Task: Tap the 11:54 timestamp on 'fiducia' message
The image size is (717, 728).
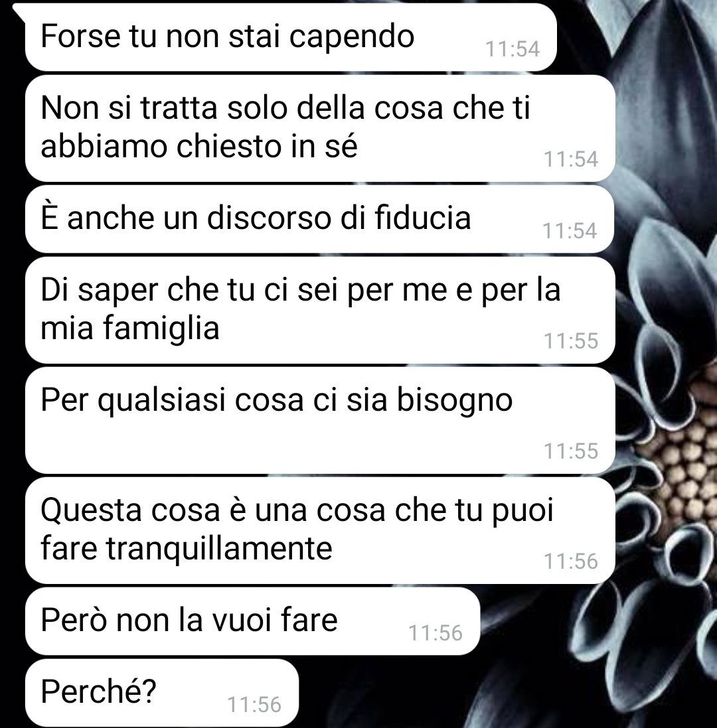Action: (x=570, y=231)
